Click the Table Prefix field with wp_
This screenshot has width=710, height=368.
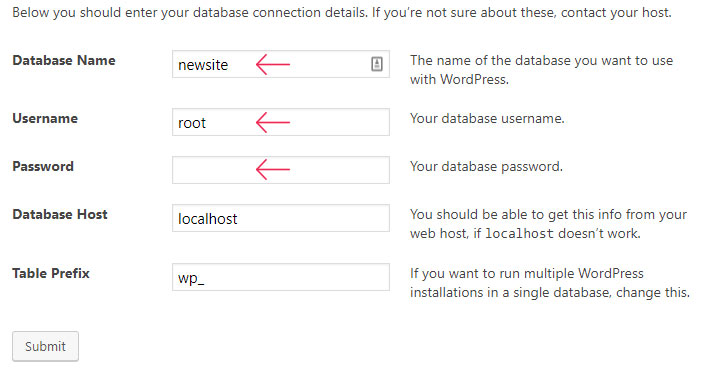(x=281, y=277)
